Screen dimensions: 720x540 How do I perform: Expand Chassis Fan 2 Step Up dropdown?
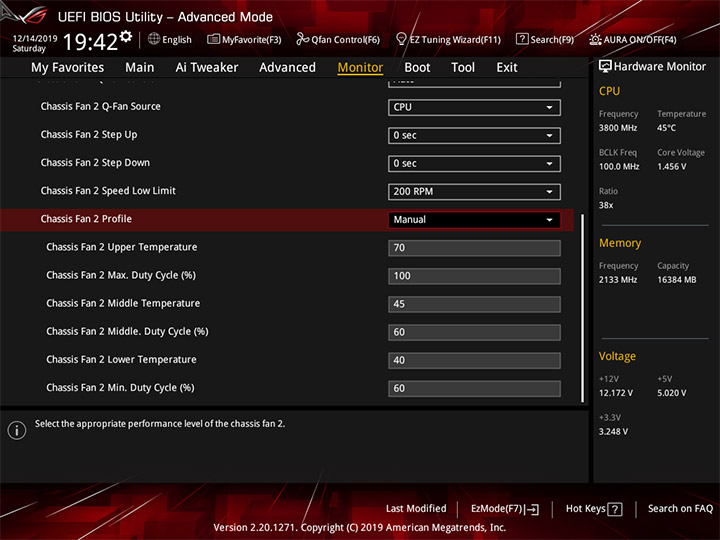(x=474, y=135)
